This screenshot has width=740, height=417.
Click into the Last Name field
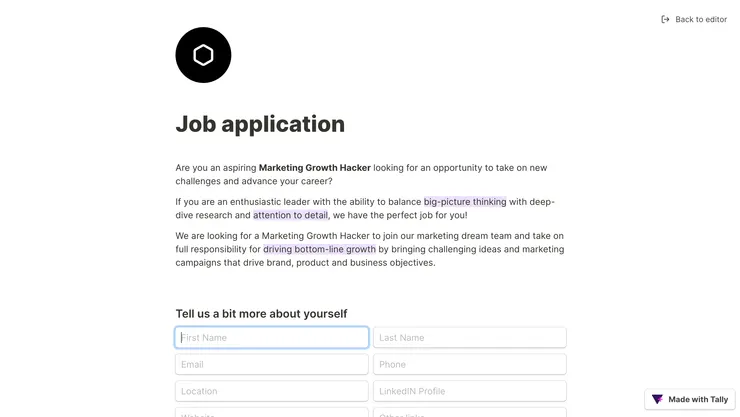469,338
